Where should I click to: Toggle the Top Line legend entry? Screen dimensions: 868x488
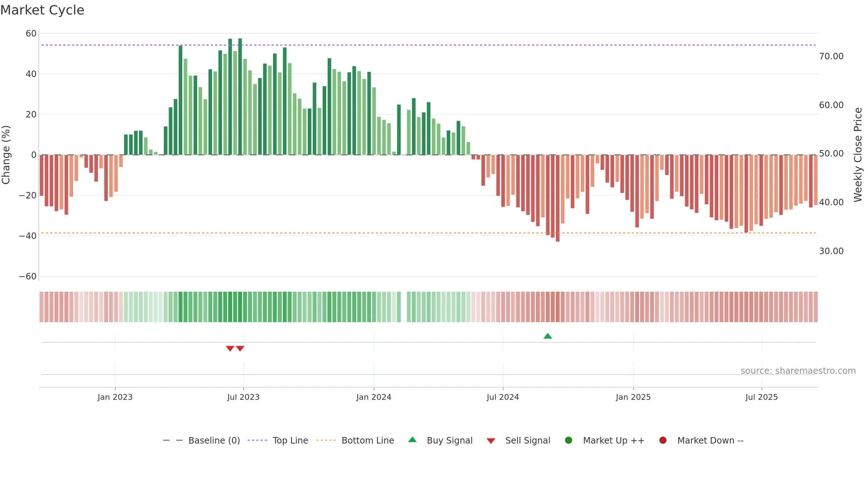point(278,440)
